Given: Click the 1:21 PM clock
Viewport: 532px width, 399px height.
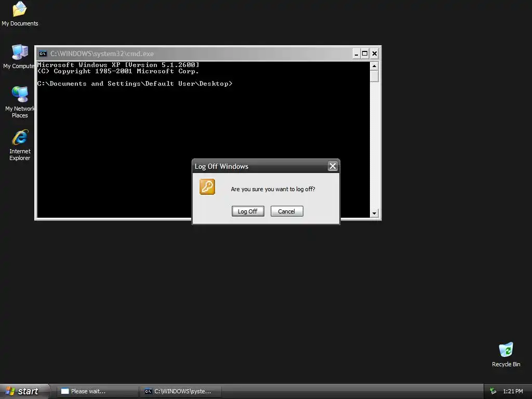Looking at the screenshot, I should (513, 391).
